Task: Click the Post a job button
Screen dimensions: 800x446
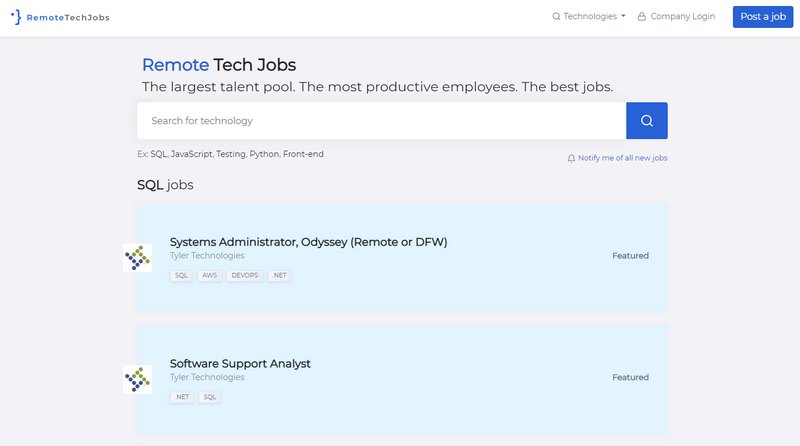Action: click(763, 17)
